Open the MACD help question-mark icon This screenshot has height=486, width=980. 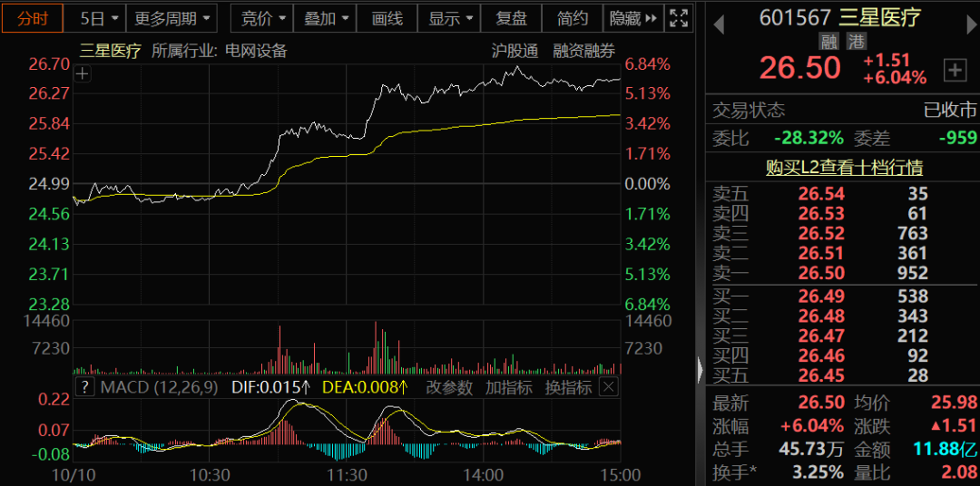pos(84,387)
